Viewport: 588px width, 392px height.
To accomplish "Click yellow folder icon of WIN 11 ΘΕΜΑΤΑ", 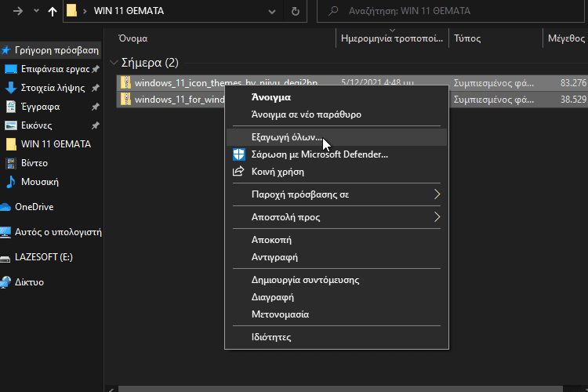I will [11, 144].
